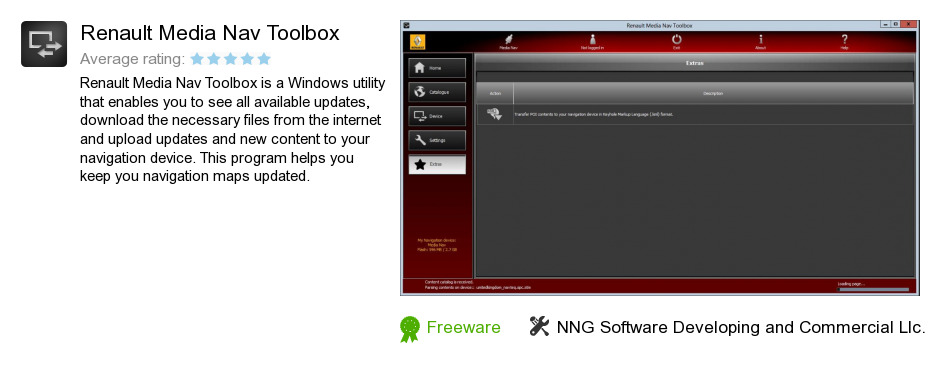Click the Transfer POI contents description text

(x=593, y=114)
